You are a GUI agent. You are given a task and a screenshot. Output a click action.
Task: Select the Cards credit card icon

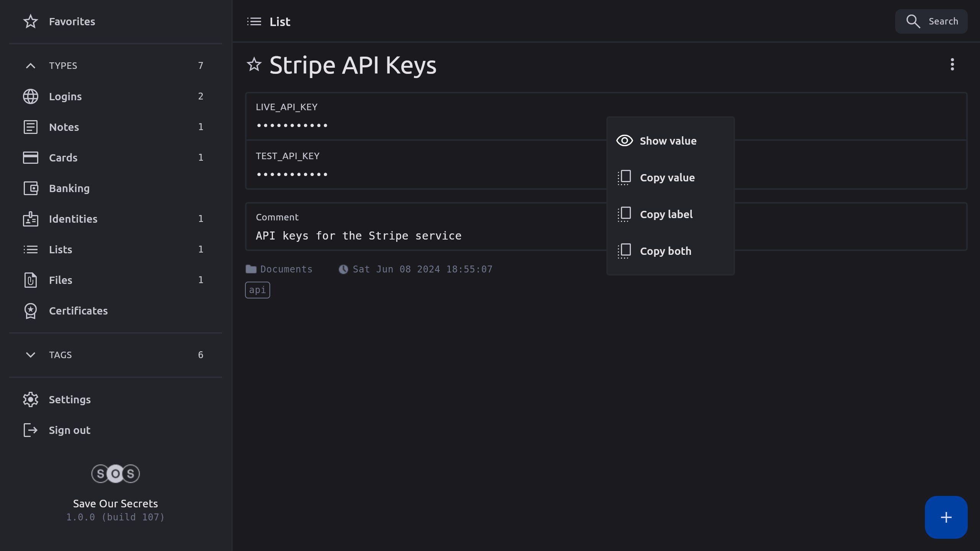[x=31, y=158]
